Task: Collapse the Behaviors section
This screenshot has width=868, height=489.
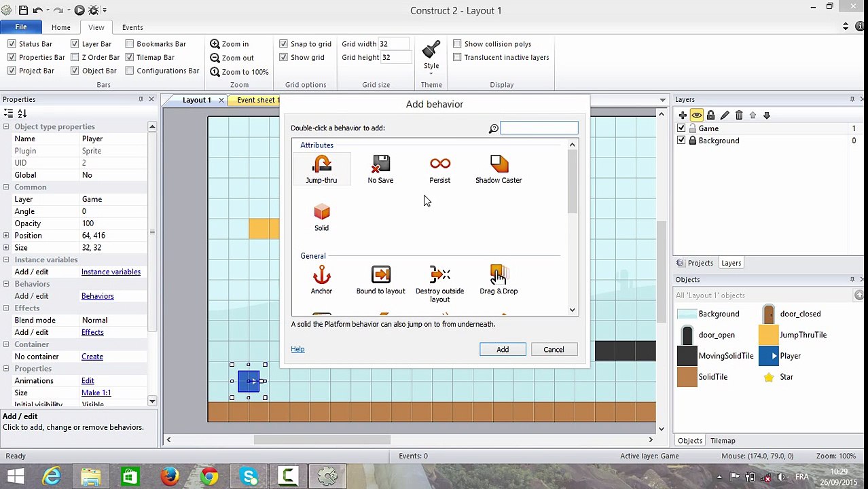Action: (6, 284)
